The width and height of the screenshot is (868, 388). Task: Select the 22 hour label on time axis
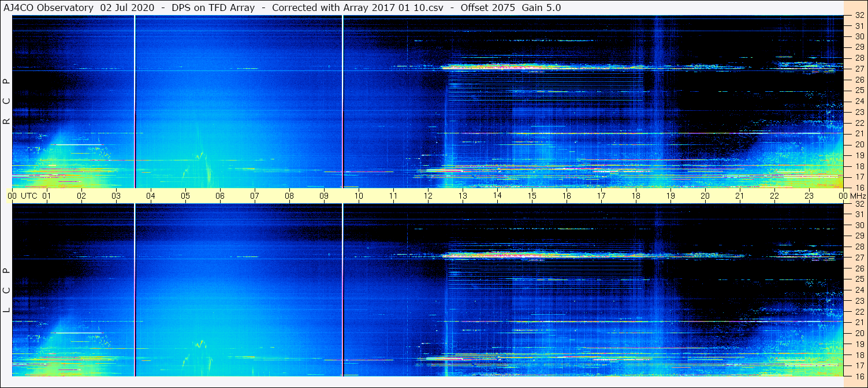pyautogui.click(x=774, y=196)
